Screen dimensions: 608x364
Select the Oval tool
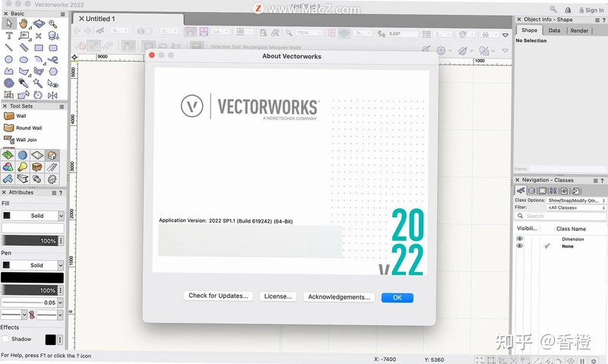(24, 60)
